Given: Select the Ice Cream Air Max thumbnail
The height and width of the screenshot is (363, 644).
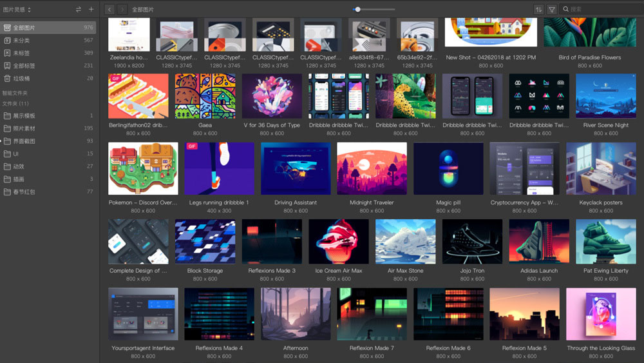Looking at the screenshot, I should point(339,242).
